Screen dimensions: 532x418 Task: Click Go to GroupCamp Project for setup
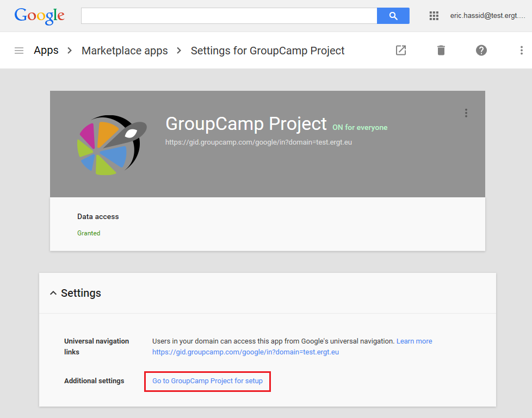[207, 381]
